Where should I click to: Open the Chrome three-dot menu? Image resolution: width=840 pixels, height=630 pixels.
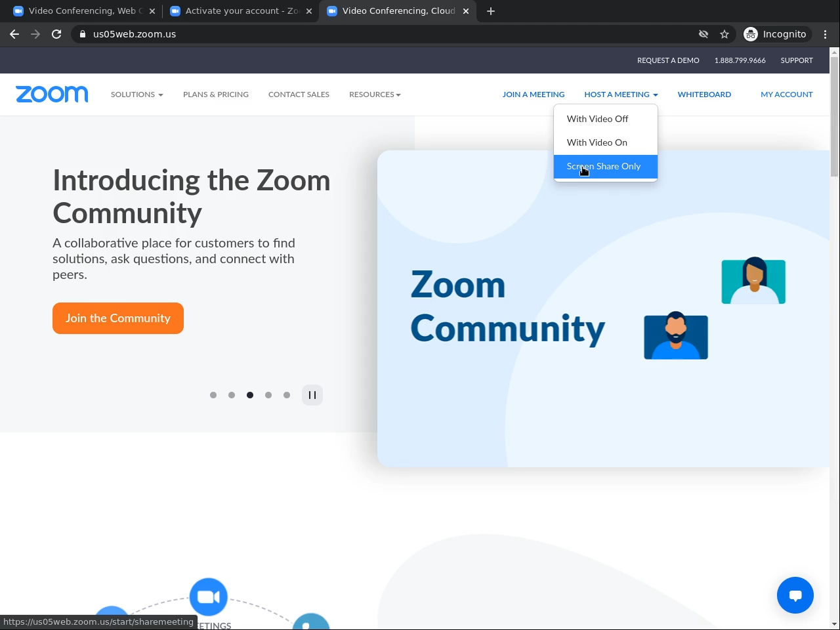coord(826,34)
